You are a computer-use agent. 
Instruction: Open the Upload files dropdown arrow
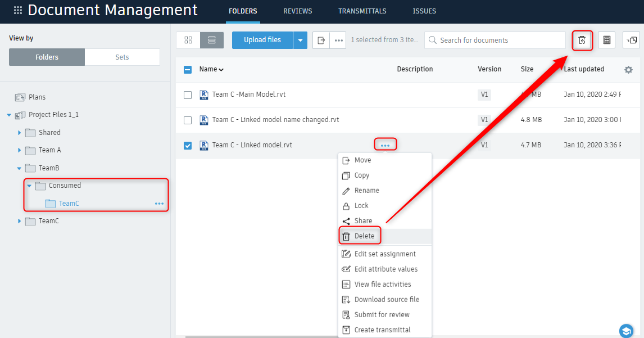tap(300, 40)
